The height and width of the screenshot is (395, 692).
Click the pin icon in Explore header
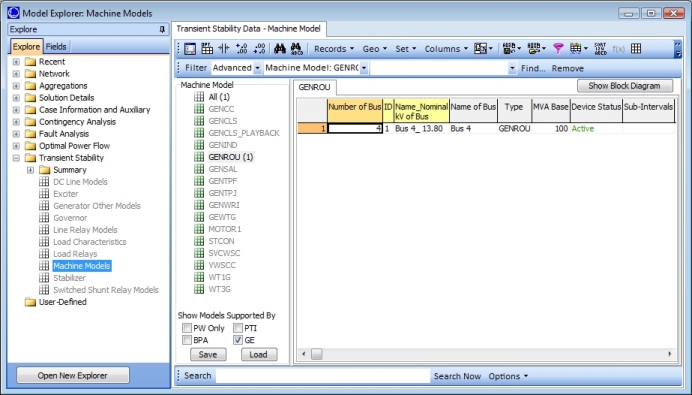[x=162, y=29]
